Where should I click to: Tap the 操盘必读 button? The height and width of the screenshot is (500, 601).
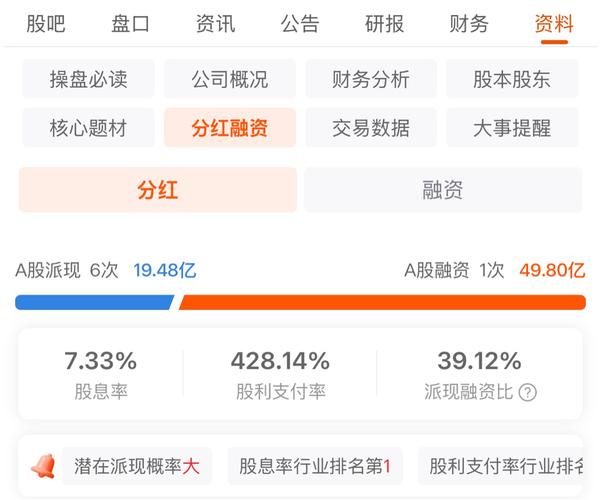tap(88, 79)
